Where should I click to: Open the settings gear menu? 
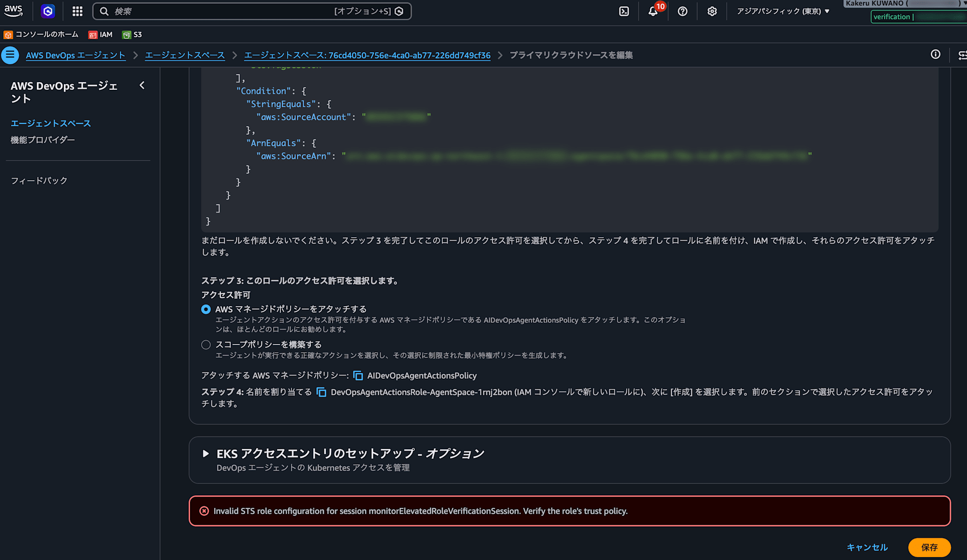(712, 11)
